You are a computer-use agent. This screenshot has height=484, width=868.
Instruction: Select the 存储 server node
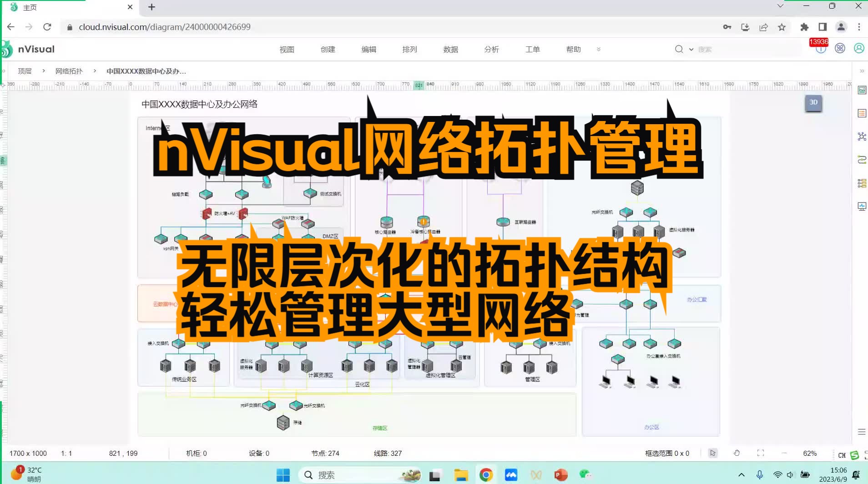[x=283, y=423]
